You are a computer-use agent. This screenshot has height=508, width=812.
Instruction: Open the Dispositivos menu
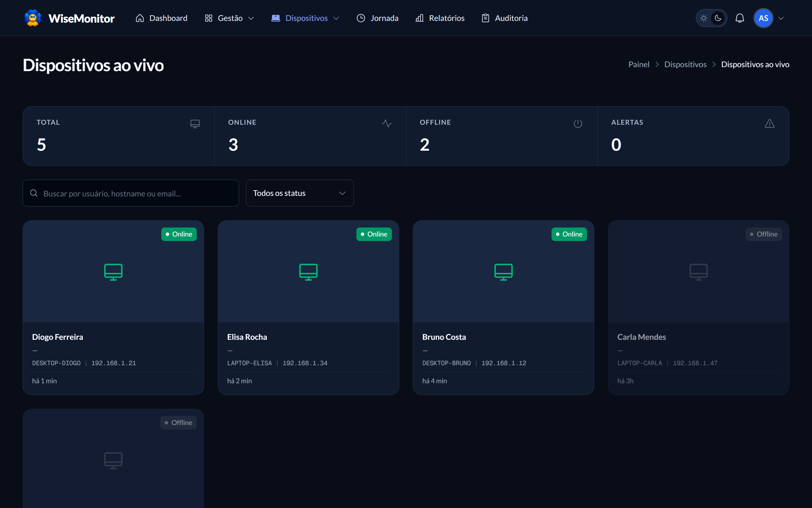(x=305, y=18)
